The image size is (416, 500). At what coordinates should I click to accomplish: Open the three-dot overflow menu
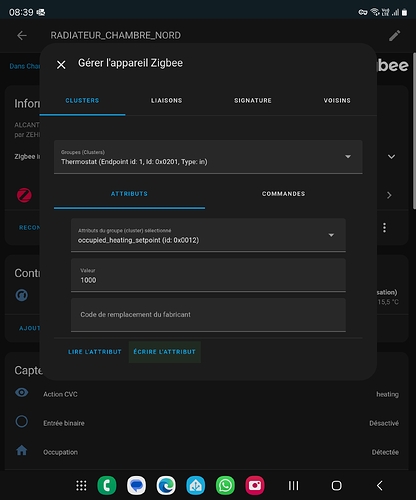pos(384,228)
